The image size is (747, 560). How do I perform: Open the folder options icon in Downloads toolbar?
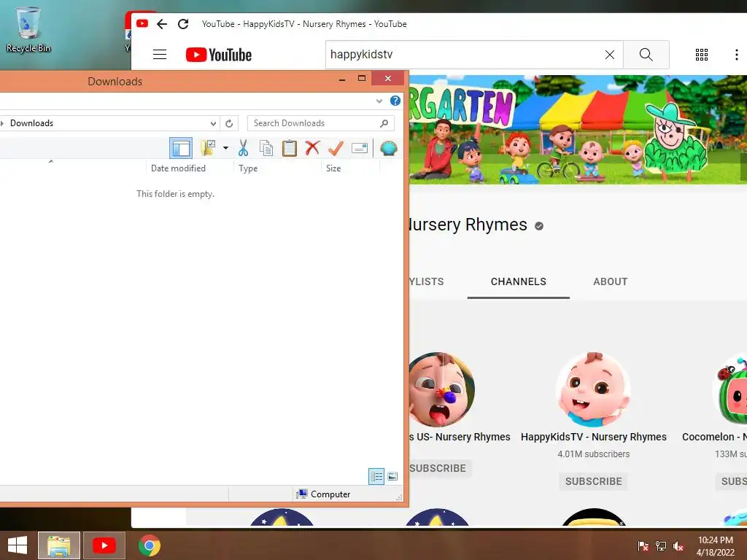pyautogui.click(x=208, y=148)
